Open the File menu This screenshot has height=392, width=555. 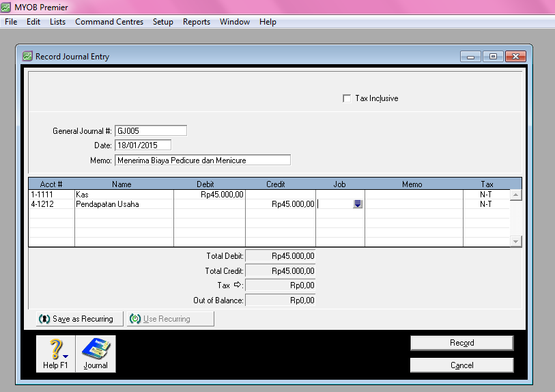[x=11, y=22]
